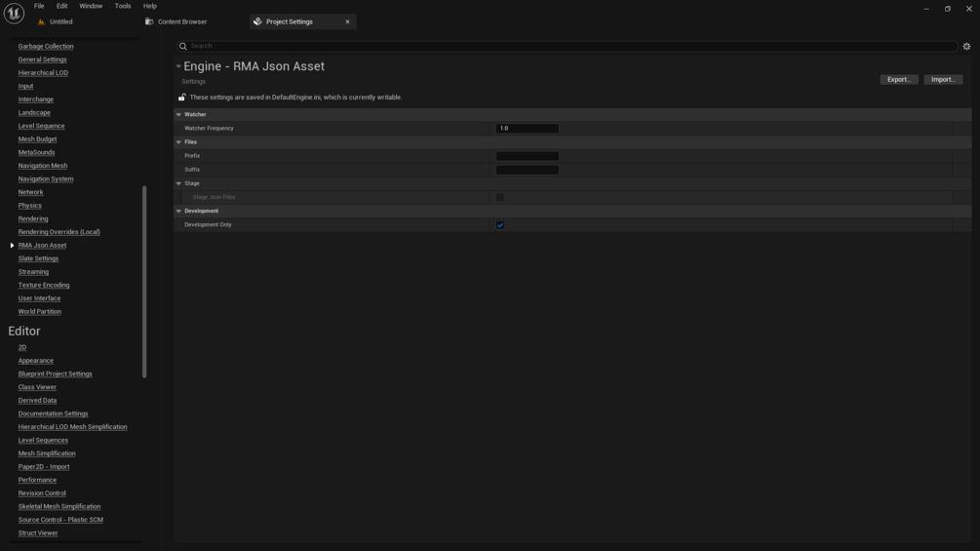
Task: Open MetaSounds settings
Action: click(36, 152)
